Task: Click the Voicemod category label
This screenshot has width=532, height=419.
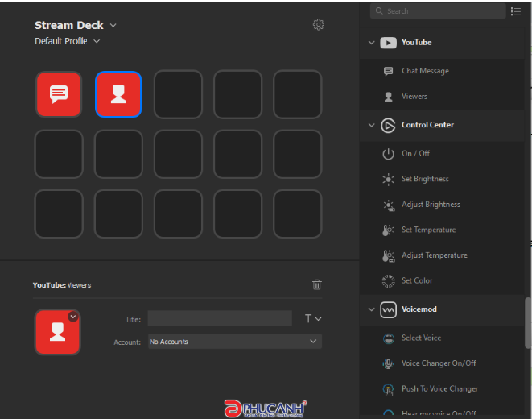Action: (x=419, y=309)
